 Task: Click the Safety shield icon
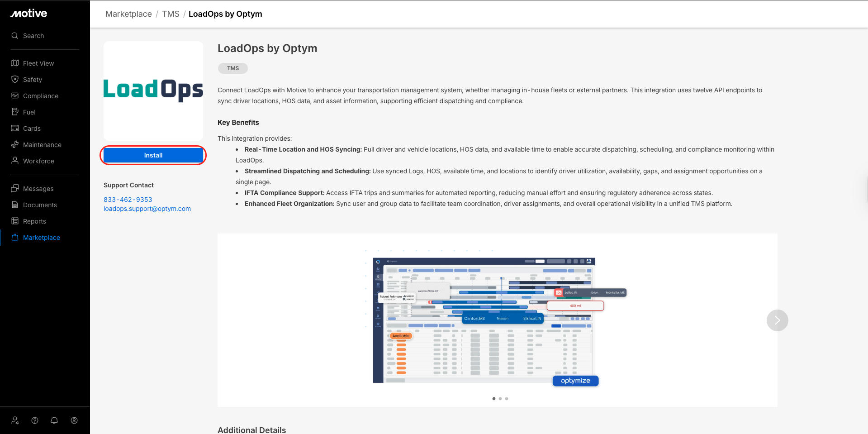[x=15, y=80]
